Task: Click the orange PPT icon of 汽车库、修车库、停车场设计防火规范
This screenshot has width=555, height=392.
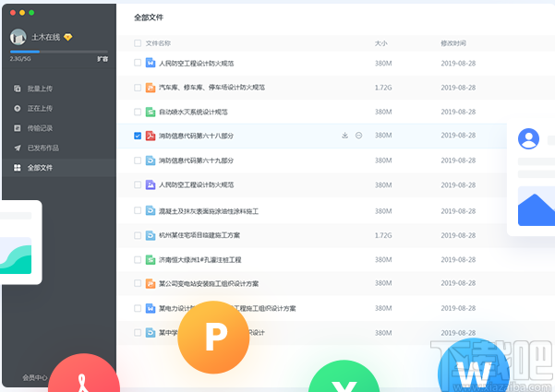Action: tap(151, 88)
